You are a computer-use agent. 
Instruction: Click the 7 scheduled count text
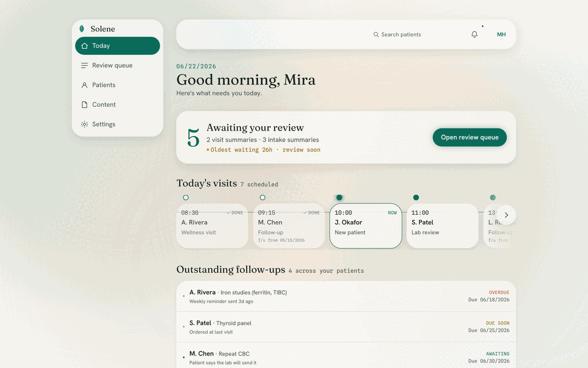pos(259,184)
